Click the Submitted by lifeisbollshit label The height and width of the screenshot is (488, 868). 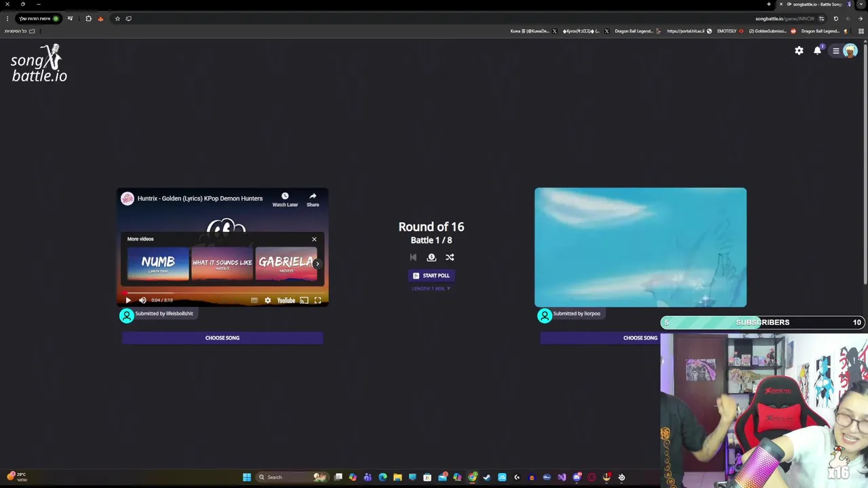click(164, 314)
